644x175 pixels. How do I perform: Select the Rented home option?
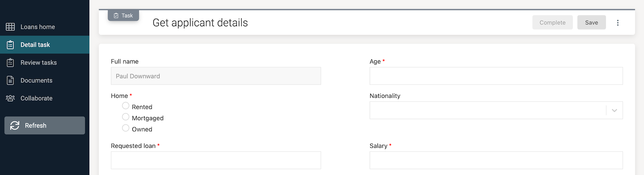pyautogui.click(x=126, y=106)
